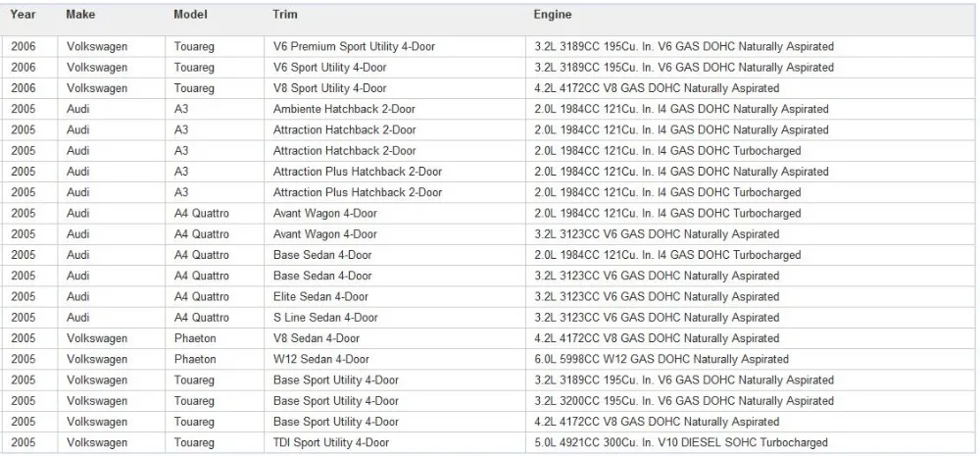Click the 5.0L V10 DIESEL engine cell

750,443
